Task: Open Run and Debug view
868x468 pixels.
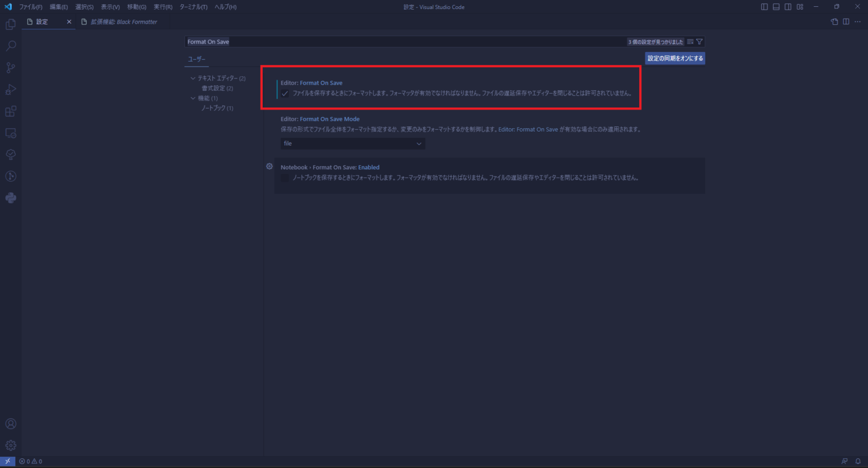Action: (x=11, y=89)
